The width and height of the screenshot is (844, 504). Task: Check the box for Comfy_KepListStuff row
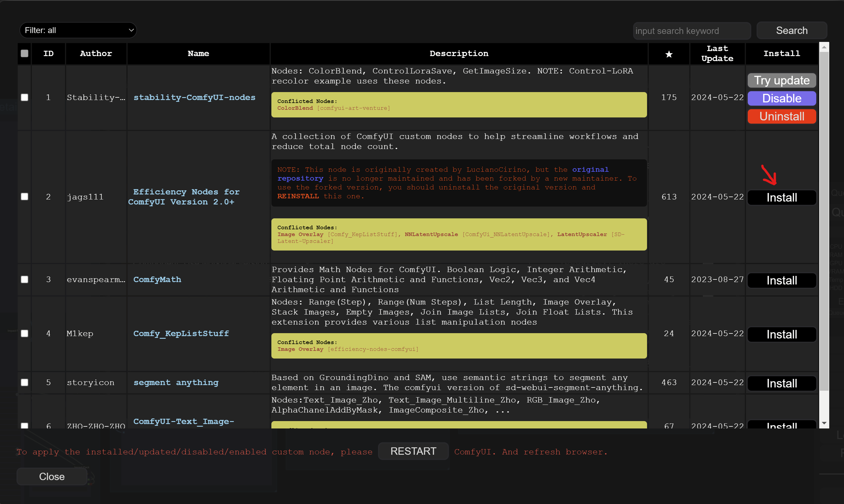(25, 333)
